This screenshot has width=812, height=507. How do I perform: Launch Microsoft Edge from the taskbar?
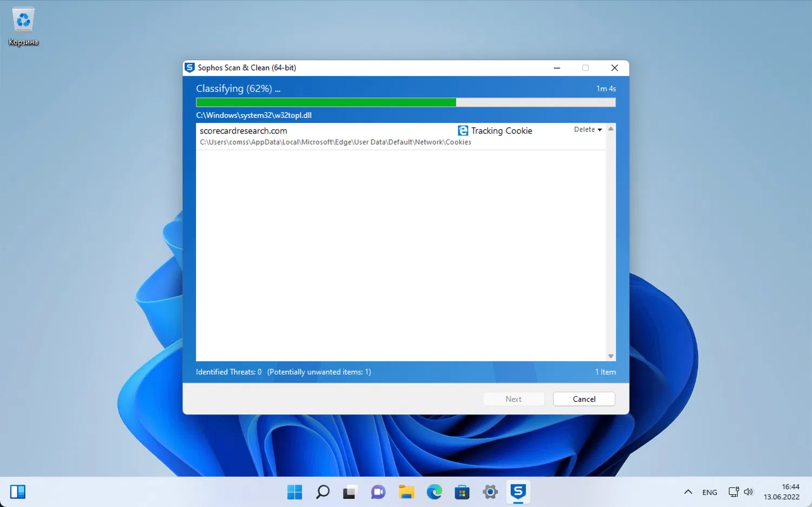434,492
